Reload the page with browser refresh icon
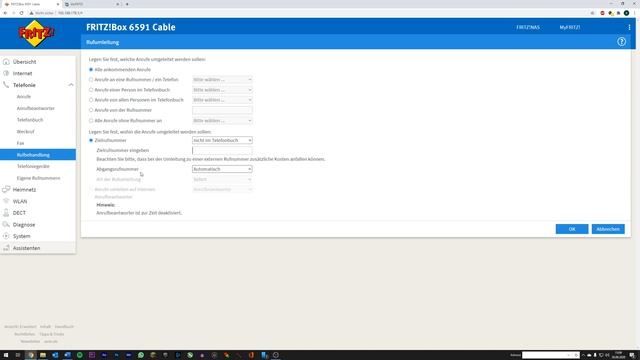Viewport: 640px width, 360px height. click(21, 13)
